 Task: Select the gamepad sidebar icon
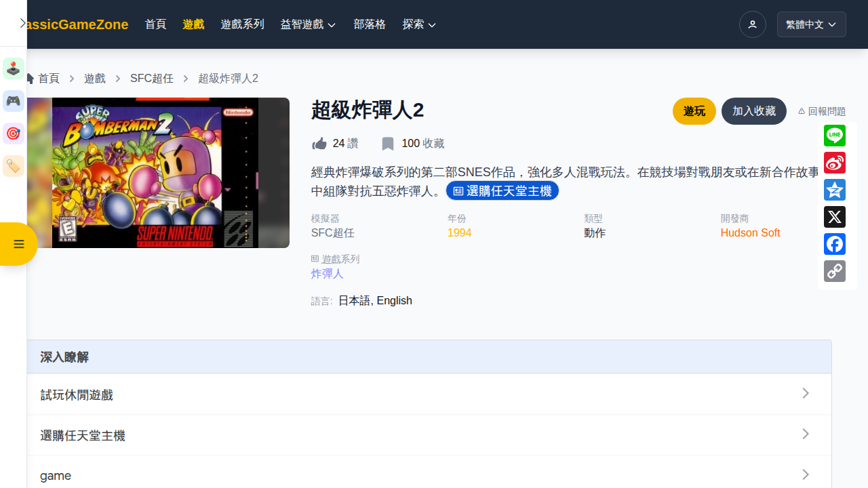pos(14,101)
